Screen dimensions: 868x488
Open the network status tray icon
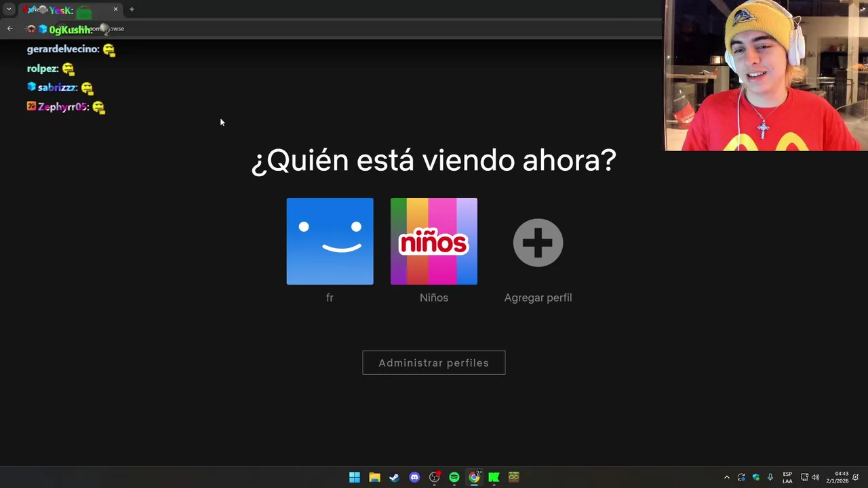tap(804, 477)
